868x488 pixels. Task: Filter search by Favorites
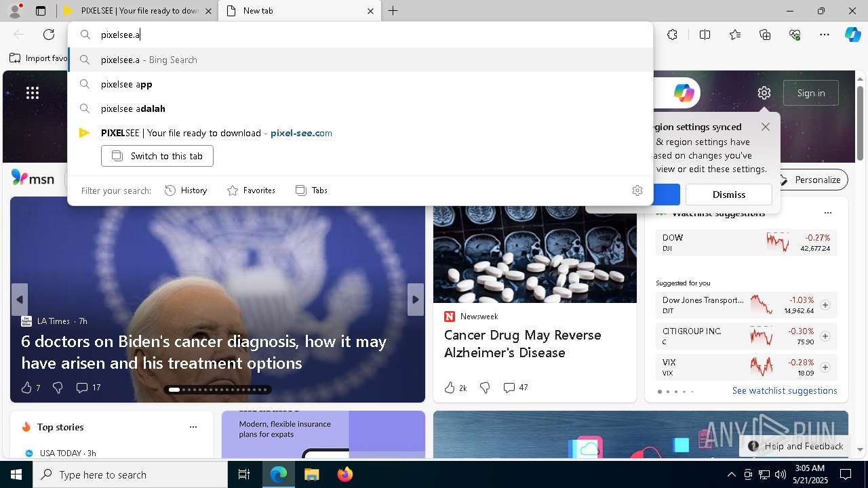click(251, 190)
